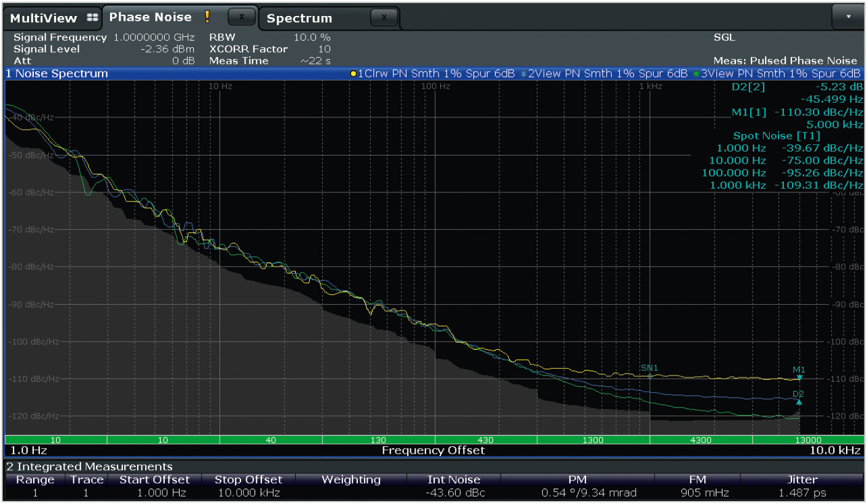
Task: Select the 1.000 Hz spot noise row
Action: (790, 148)
